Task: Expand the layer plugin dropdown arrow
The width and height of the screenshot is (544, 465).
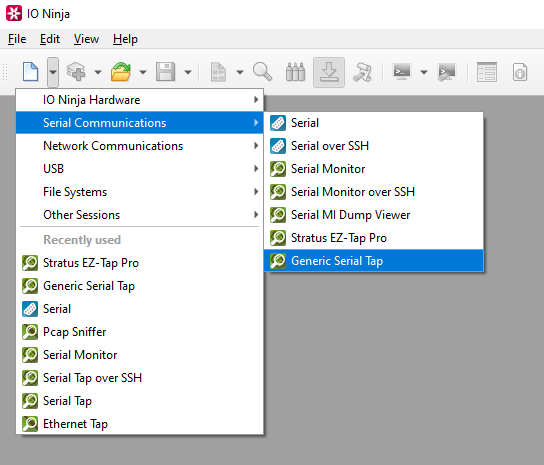Action: [x=98, y=72]
